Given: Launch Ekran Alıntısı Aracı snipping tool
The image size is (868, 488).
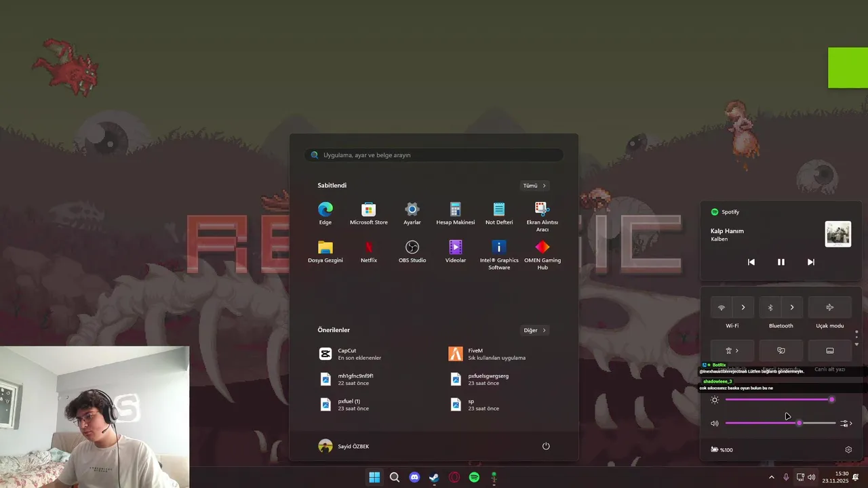Looking at the screenshot, I should coord(542,217).
